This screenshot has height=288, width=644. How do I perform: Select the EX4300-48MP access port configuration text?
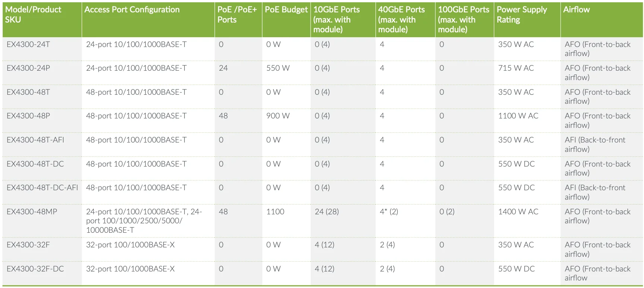[x=144, y=221]
